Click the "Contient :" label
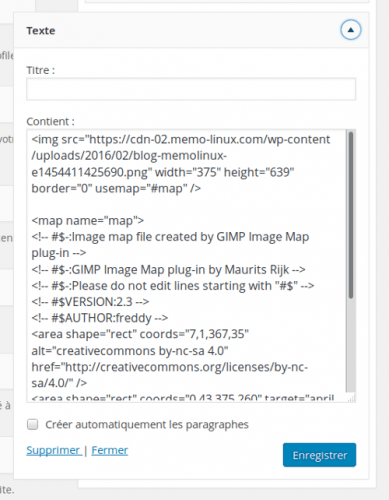This screenshot has height=500, width=389. click(50, 121)
